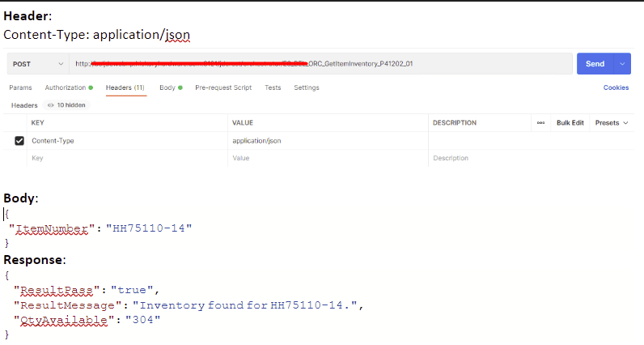Open the POST method dropdown

(37, 63)
